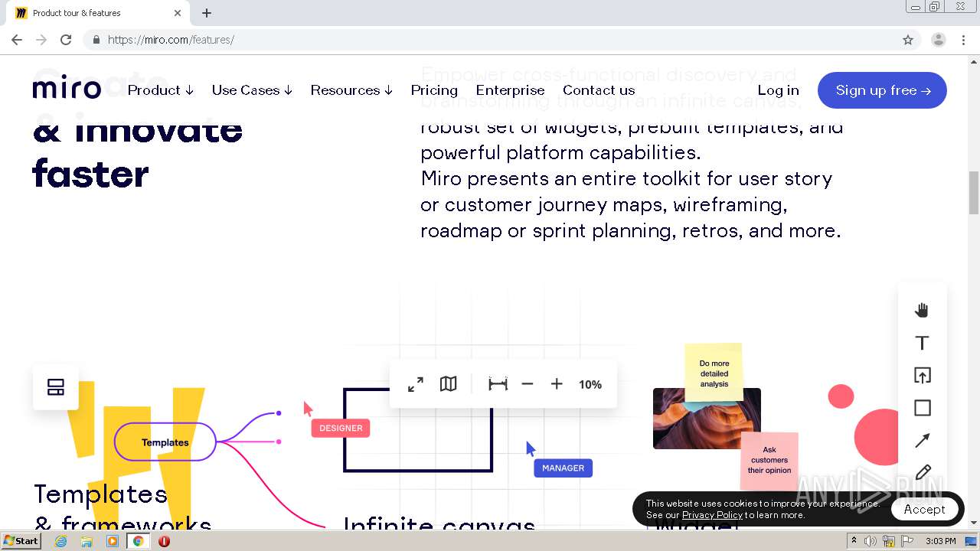The image size is (980, 551).
Task: Click the fit-to-width icon
Action: point(498,384)
